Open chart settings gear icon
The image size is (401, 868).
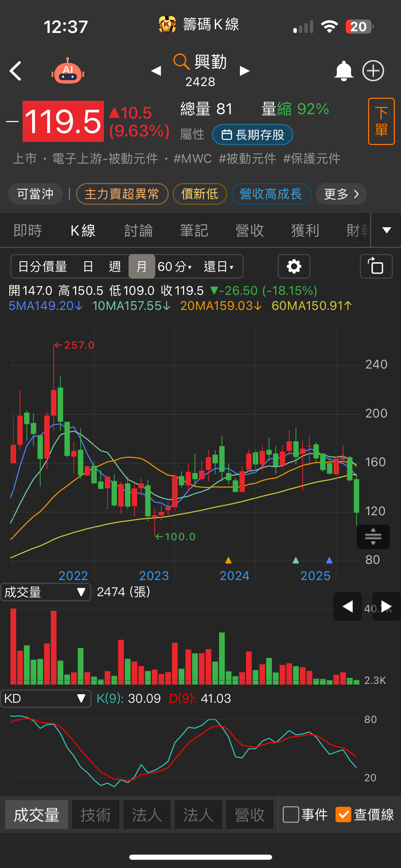(294, 266)
